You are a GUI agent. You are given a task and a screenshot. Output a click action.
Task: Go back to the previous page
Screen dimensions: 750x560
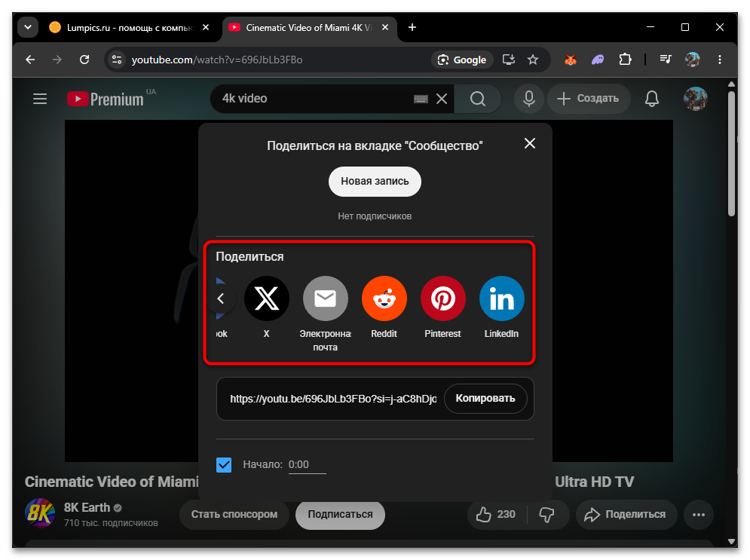click(31, 60)
